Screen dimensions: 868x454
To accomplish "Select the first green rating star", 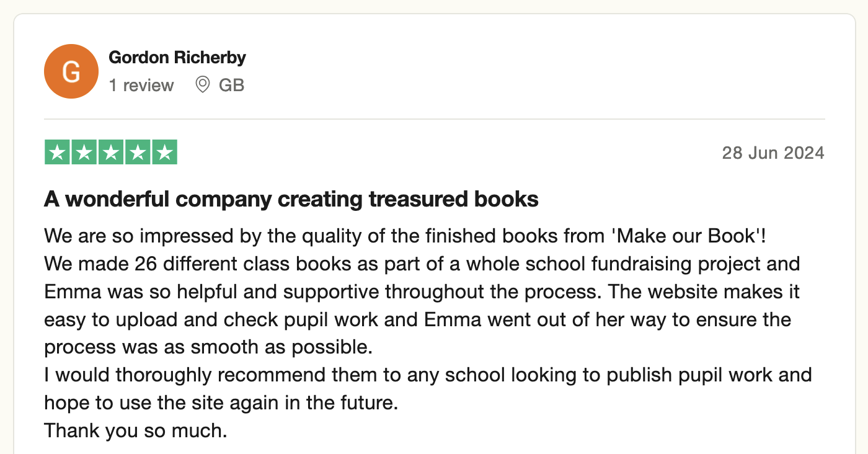I will [57, 153].
